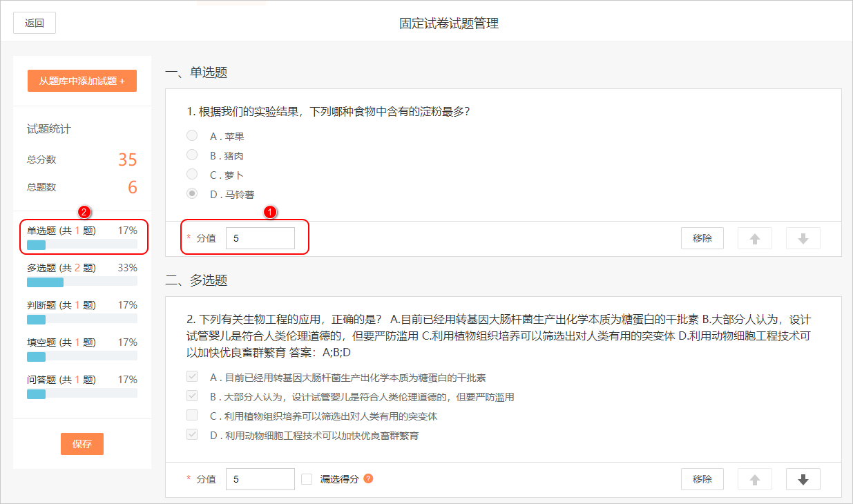
Task: Move question 1 down with arrow icon
Action: click(803, 238)
